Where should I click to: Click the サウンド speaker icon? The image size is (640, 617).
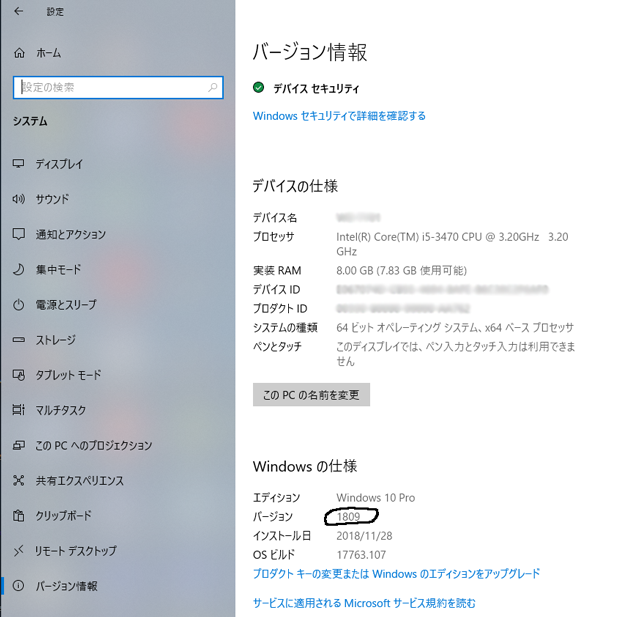(18, 199)
